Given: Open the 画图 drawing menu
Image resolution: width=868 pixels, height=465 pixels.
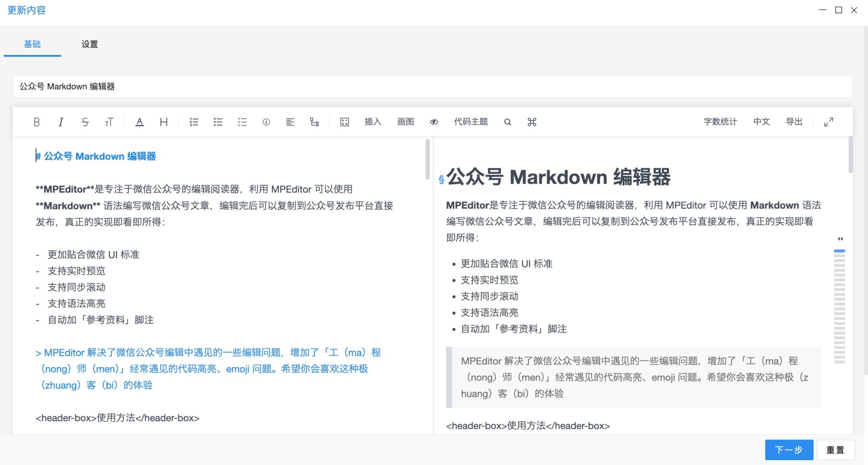Looking at the screenshot, I should coord(406,122).
